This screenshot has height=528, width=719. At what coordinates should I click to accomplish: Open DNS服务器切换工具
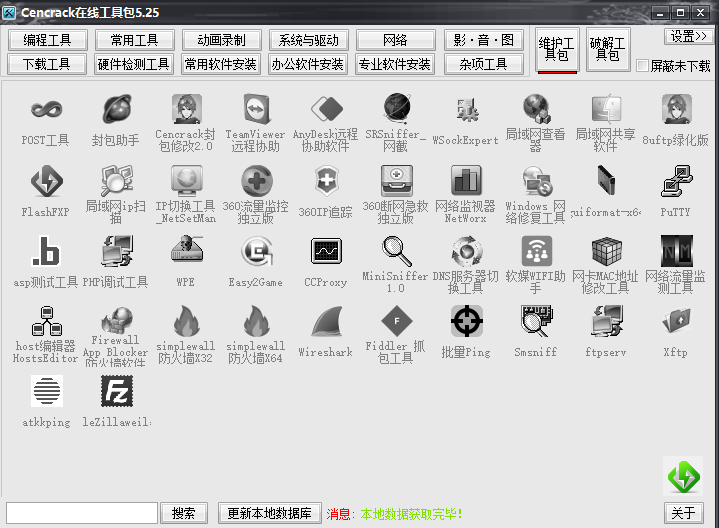point(466,251)
